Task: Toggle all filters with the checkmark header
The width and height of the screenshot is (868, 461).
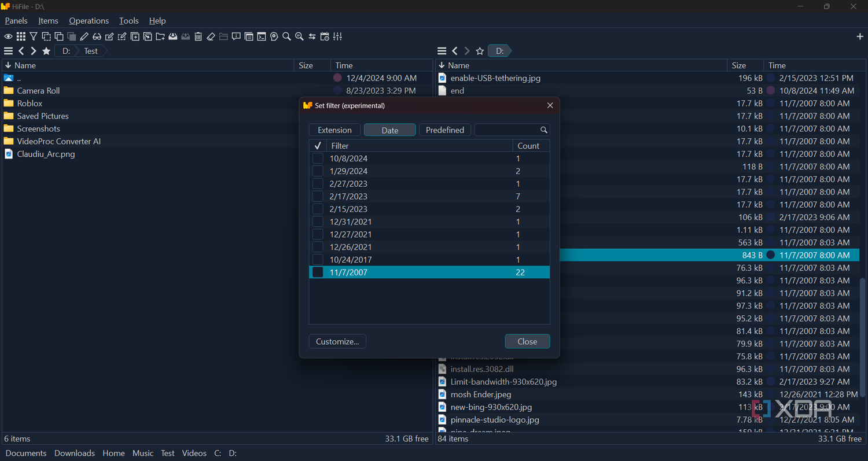Action: pos(318,146)
